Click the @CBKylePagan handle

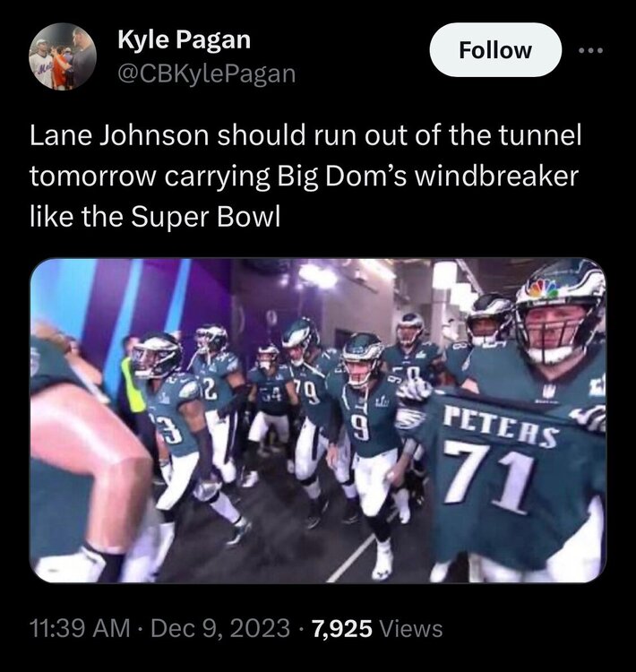(x=206, y=73)
